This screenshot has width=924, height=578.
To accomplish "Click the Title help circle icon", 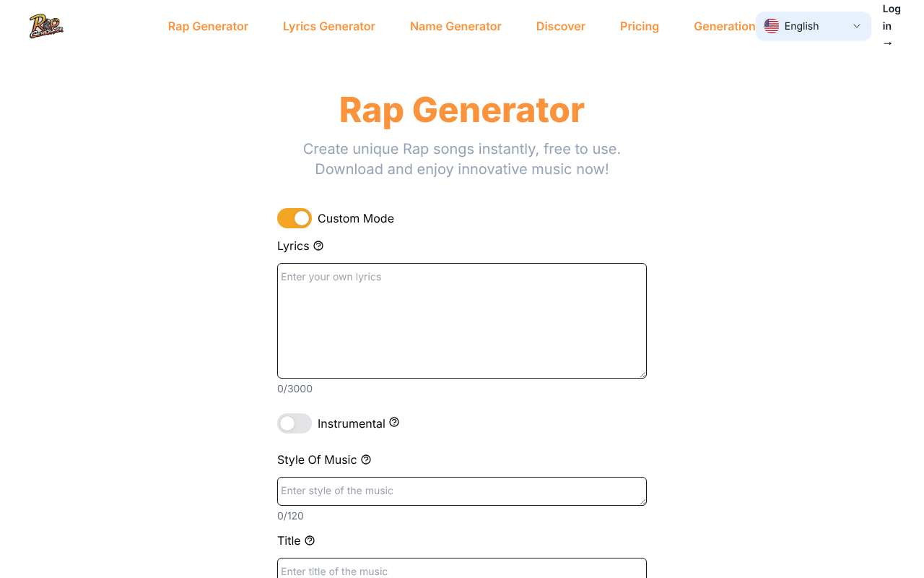I will pos(310,540).
